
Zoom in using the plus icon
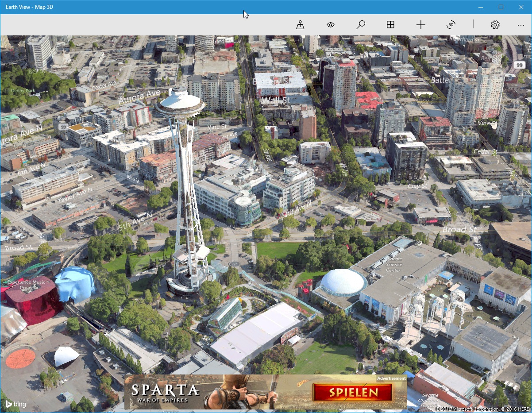[420, 25]
